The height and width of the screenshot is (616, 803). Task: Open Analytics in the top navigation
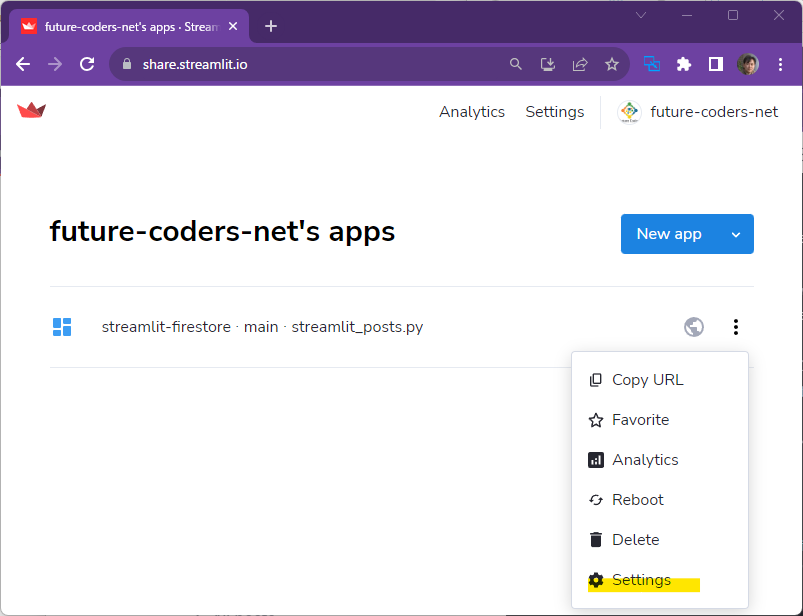tap(472, 112)
